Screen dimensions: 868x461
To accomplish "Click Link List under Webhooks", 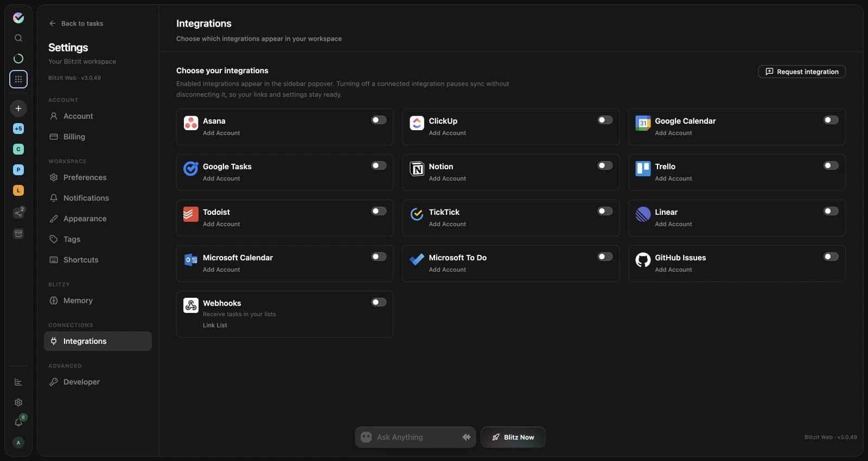I will [x=215, y=325].
